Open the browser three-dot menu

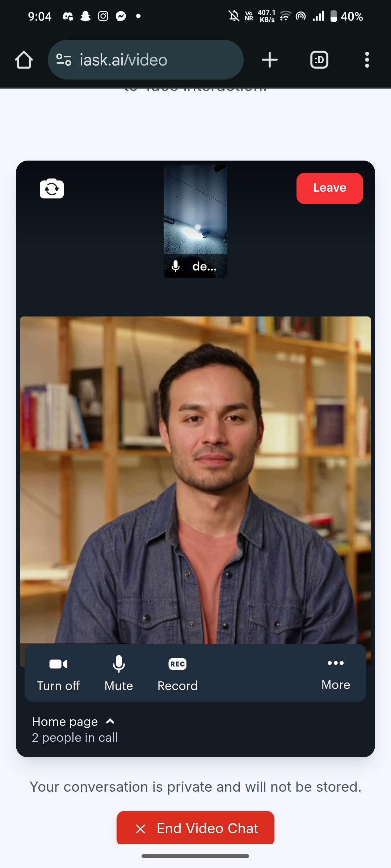tap(367, 60)
